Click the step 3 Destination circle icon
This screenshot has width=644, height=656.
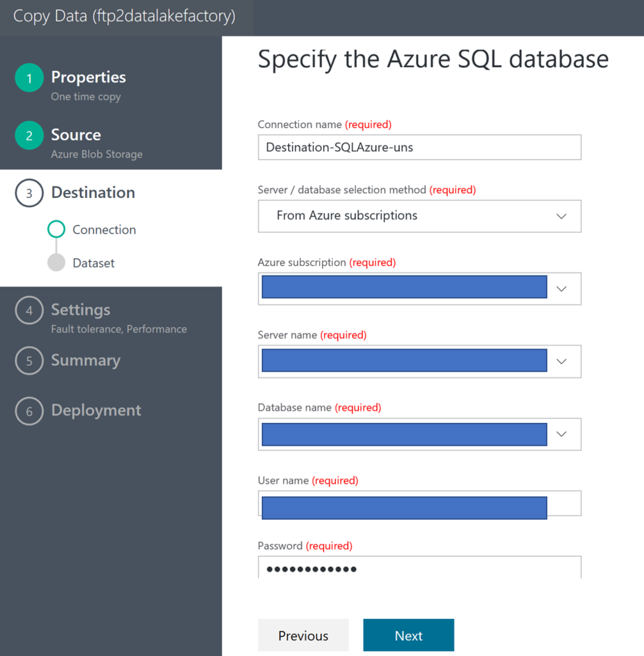pos(29,193)
